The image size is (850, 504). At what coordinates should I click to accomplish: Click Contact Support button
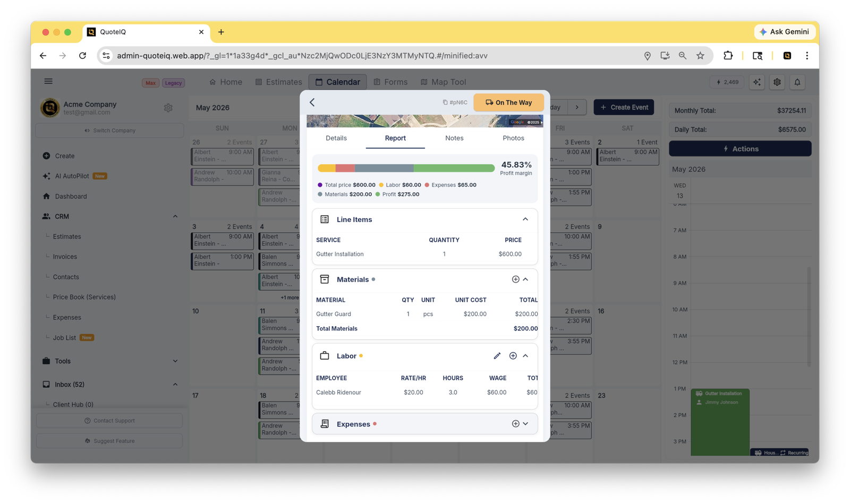(109, 421)
